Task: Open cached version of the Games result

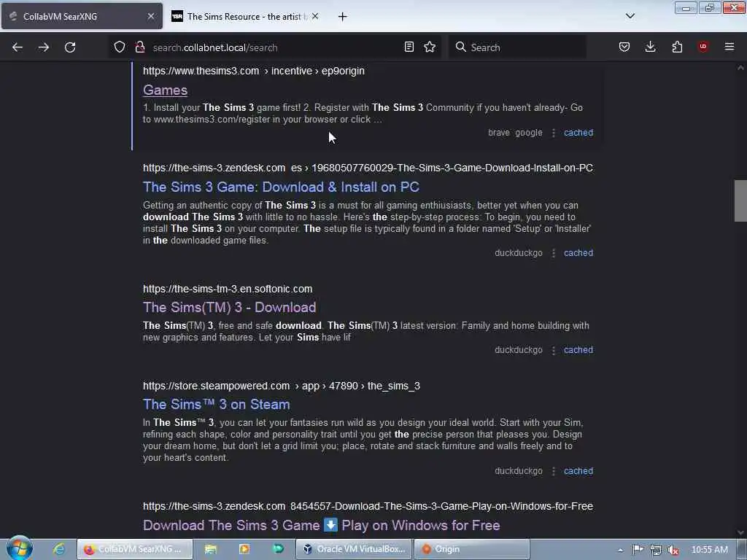Action: click(x=578, y=133)
